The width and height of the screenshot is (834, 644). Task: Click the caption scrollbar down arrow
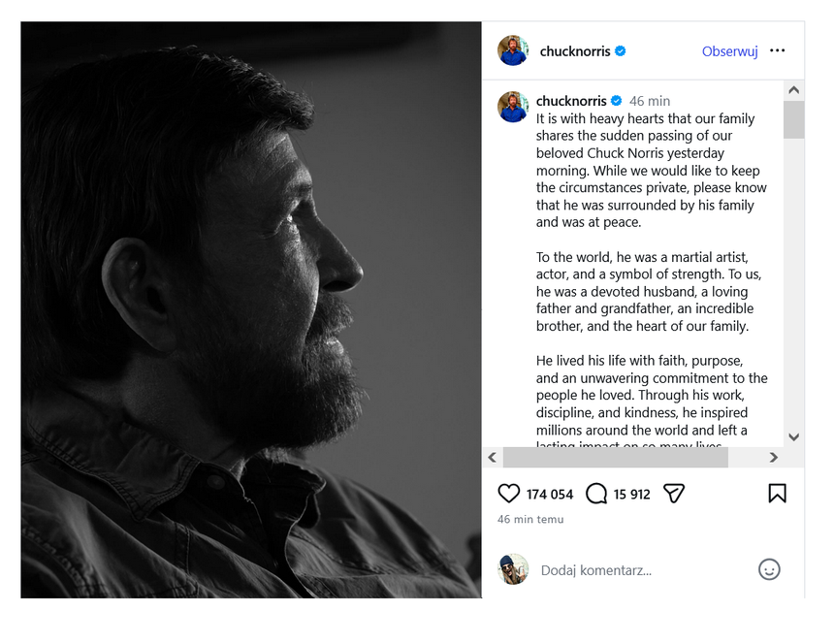click(793, 437)
